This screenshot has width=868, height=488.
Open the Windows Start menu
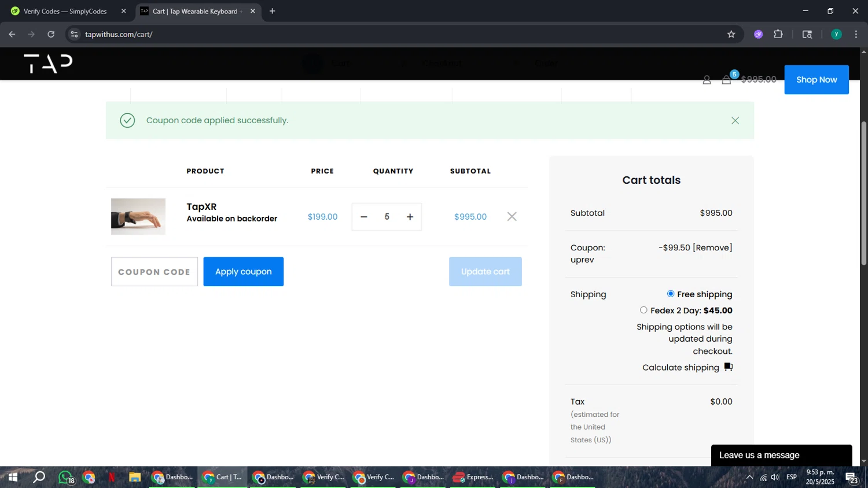coord(13,478)
